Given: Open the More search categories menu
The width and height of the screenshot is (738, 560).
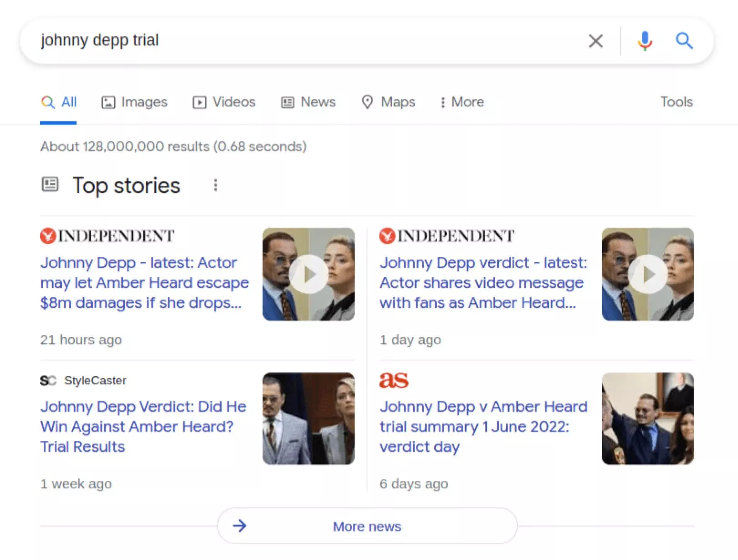Looking at the screenshot, I should pos(462,102).
